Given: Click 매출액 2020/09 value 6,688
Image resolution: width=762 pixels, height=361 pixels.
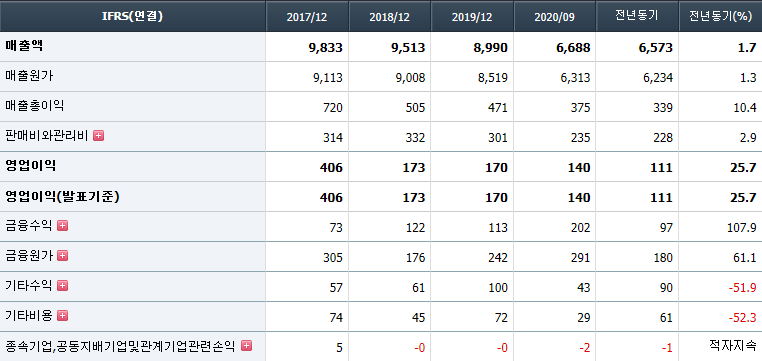Looking at the screenshot, I should pyautogui.click(x=573, y=48).
